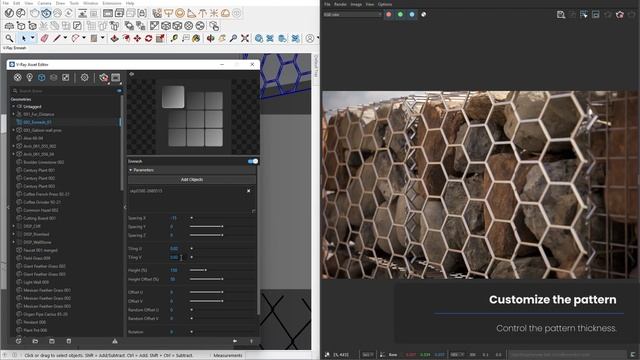Select the SketchUp Tape Measure tool
Image resolution: width=640 pixels, height=360 pixels.
point(174,38)
